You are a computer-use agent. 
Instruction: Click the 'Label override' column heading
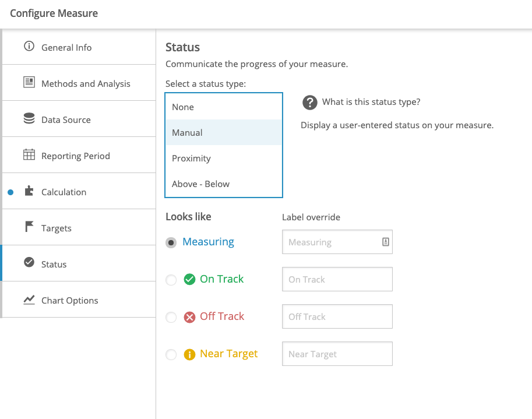[311, 217]
